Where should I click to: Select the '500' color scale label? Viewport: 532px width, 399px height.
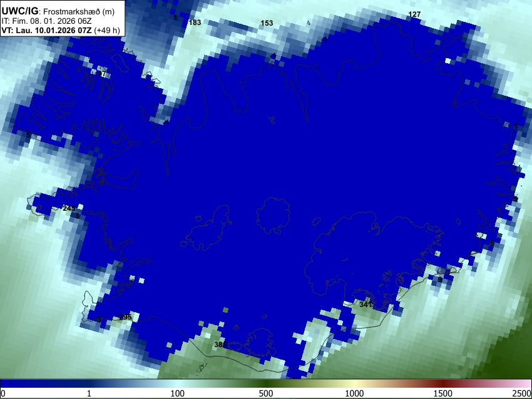(x=265, y=393)
